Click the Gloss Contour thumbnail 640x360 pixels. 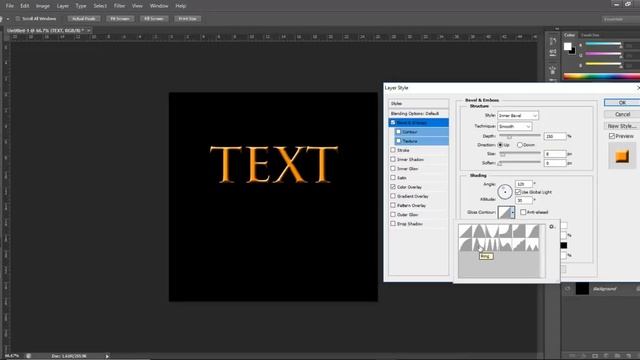tap(504, 212)
